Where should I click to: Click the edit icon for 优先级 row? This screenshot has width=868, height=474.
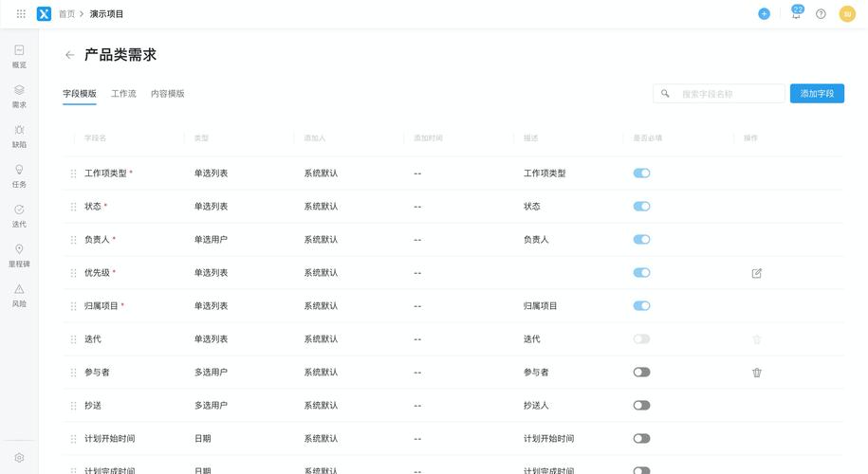pyautogui.click(x=757, y=273)
